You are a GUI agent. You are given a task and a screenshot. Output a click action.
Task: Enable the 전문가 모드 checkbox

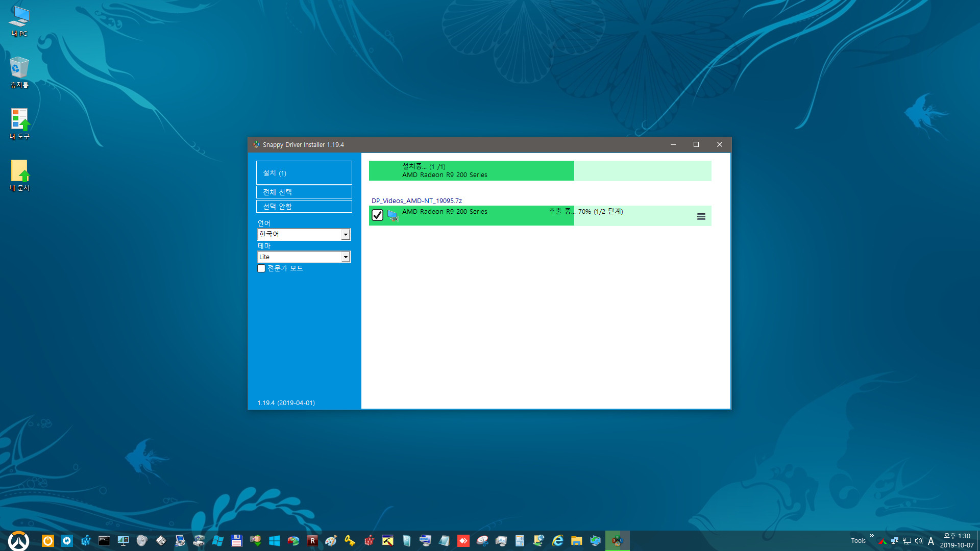261,268
